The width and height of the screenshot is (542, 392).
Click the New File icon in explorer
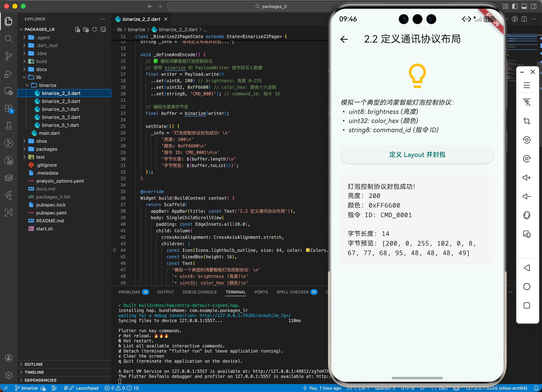pyautogui.click(x=77, y=29)
